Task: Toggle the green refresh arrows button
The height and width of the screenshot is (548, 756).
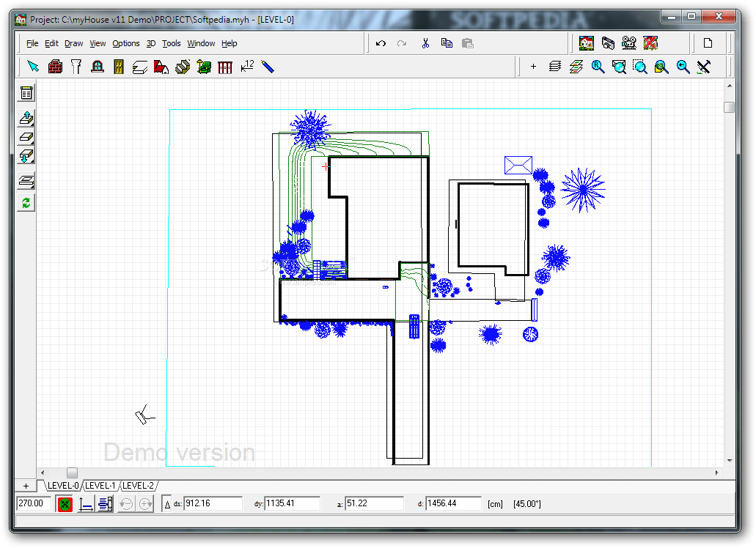Action: tap(26, 203)
